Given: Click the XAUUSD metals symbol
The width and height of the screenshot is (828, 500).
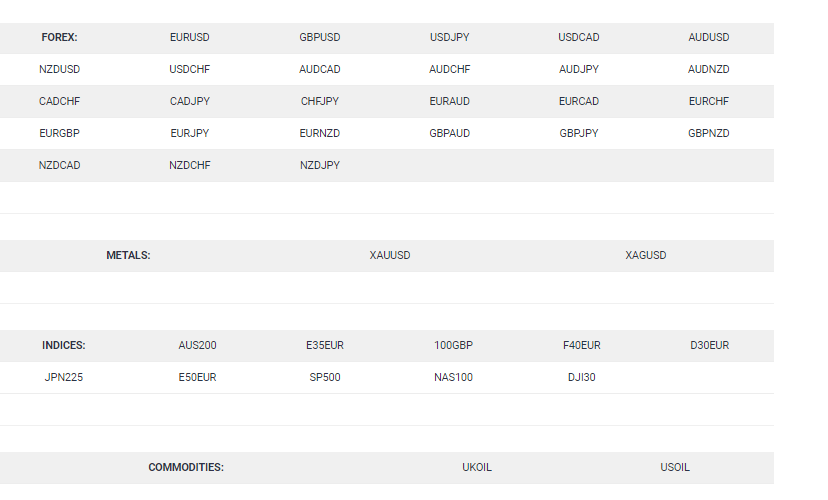Looking at the screenshot, I should (390, 256).
